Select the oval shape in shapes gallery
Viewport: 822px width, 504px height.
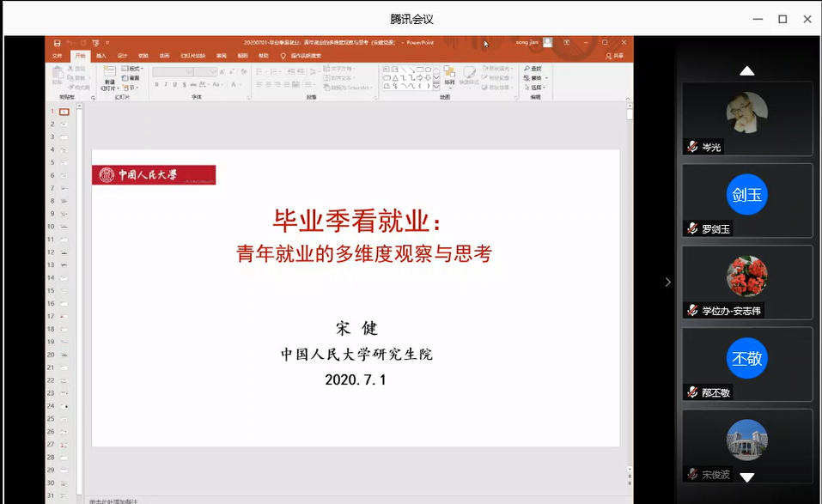pyautogui.click(x=429, y=70)
